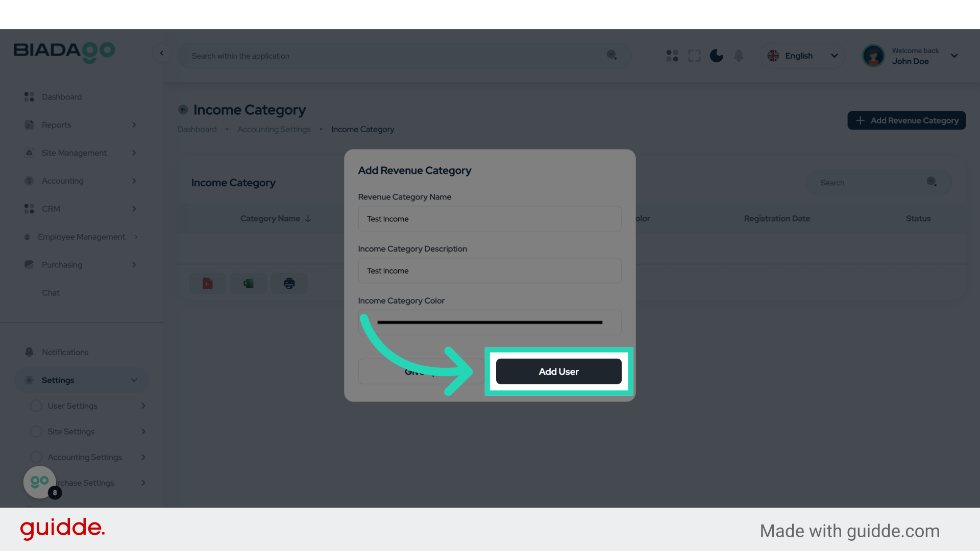This screenshot has width=980, height=551.
Task: Activate the fullscreen icon
Action: click(694, 56)
